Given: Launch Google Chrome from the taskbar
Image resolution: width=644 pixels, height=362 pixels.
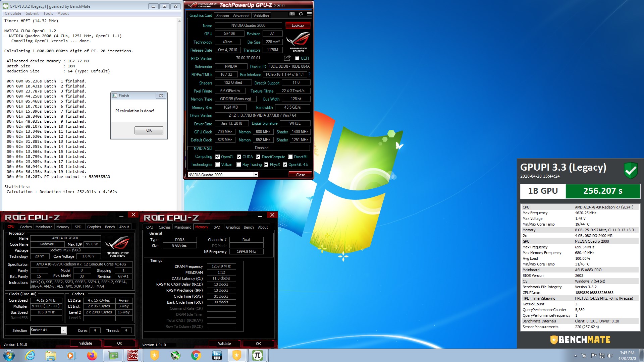Looking at the screenshot, I should tap(196, 355).
